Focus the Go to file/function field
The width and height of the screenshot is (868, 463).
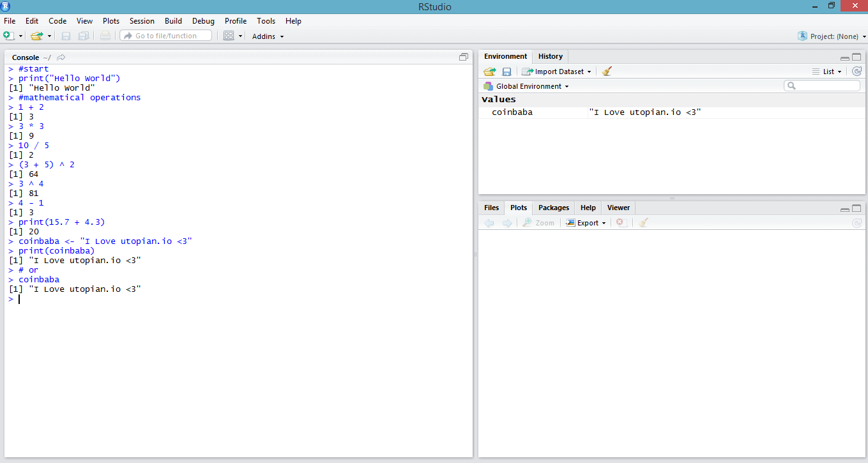166,36
